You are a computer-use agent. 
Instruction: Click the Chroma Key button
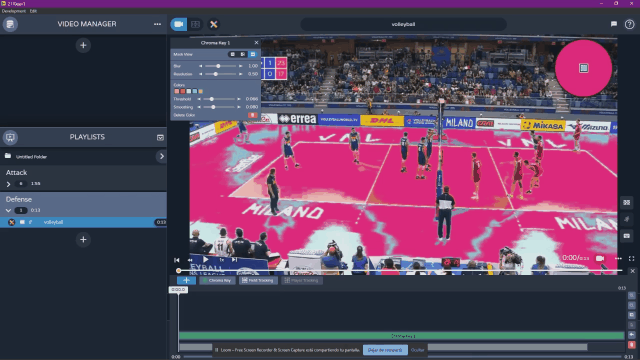pos(217,280)
